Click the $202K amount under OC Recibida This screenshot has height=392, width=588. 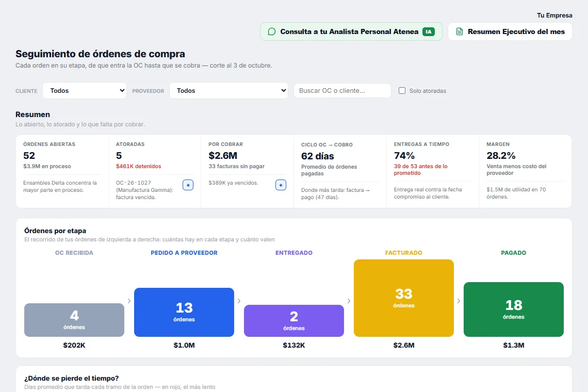(74, 345)
